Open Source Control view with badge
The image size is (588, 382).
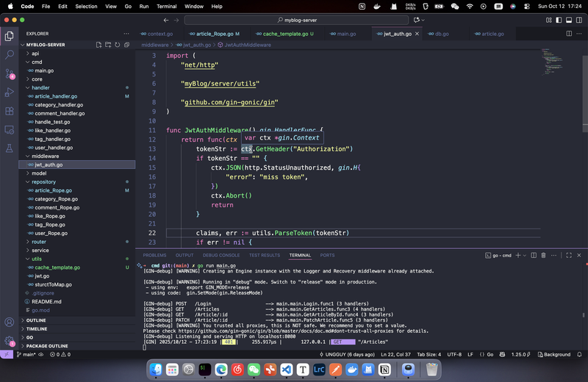10,73
